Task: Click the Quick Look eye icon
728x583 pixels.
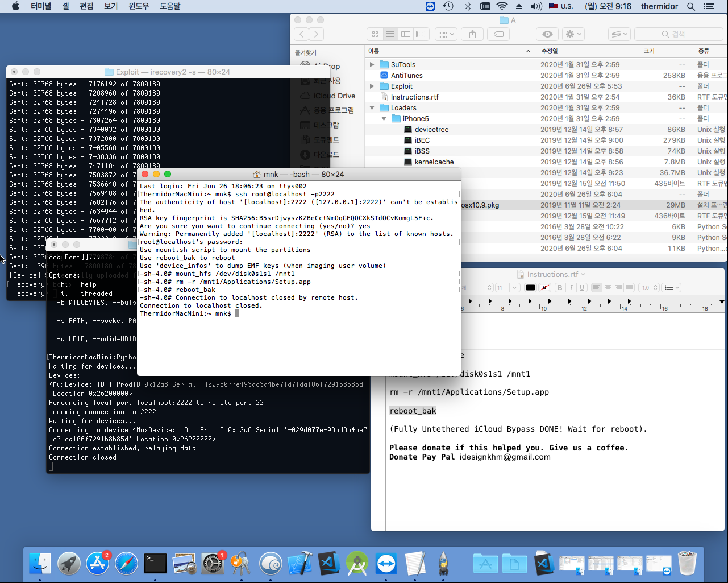Action: point(547,34)
